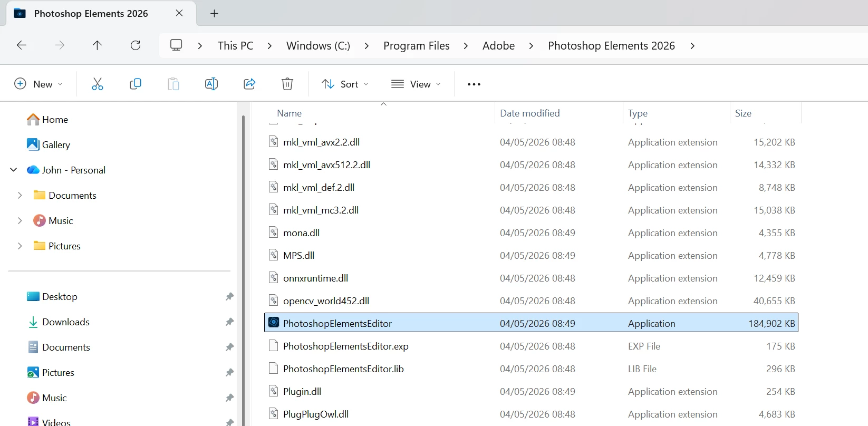This screenshot has width=868, height=426.
Task: Select mkl_vml_mc3.2.dll file
Action: 531,210
